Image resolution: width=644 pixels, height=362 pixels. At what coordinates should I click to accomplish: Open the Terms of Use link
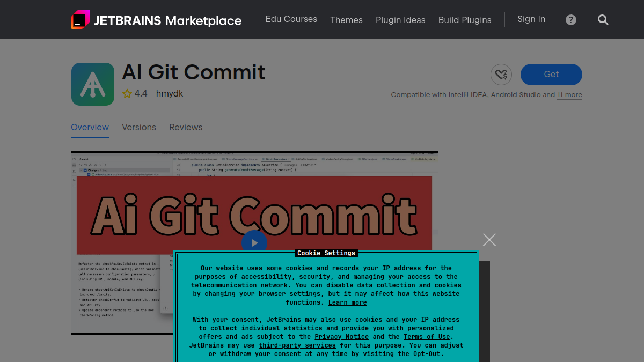[x=427, y=337]
